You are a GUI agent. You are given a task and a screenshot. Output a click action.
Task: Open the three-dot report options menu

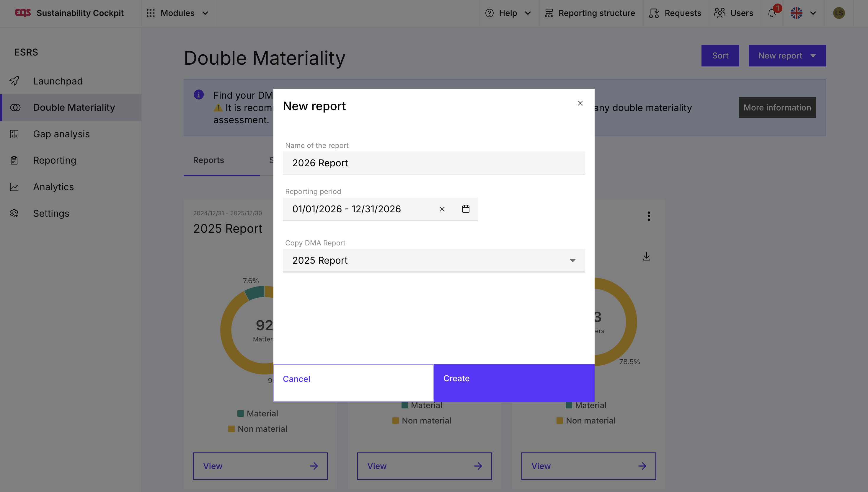648,216
